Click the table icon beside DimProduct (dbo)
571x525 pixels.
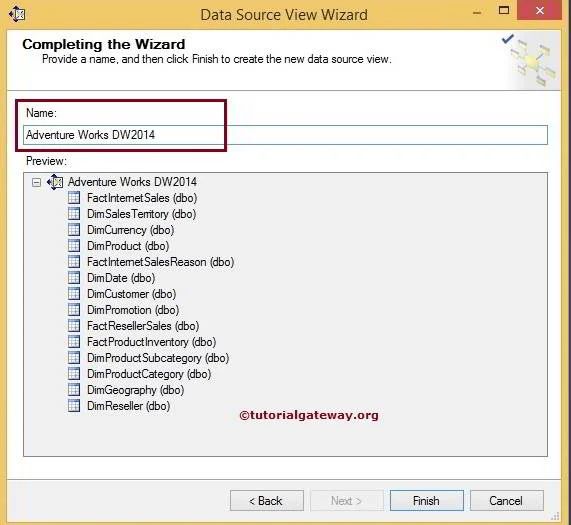tap(74, 246)
